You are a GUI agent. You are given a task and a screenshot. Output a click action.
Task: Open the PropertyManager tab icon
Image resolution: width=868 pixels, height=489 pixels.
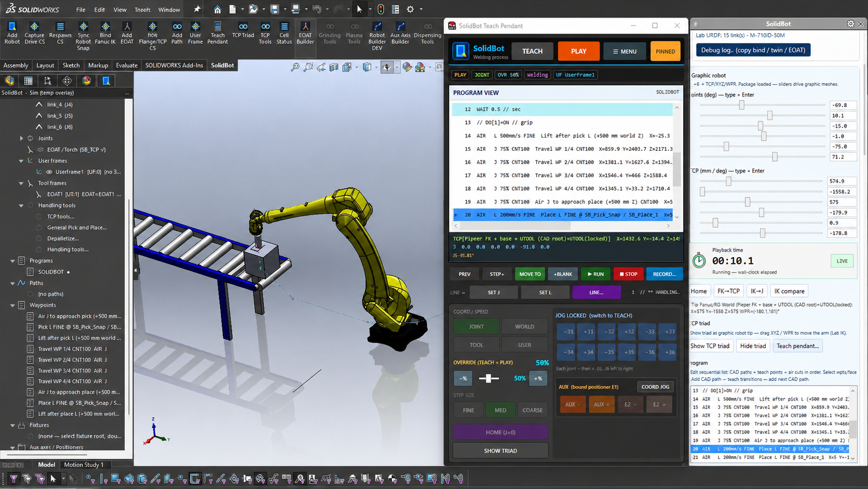[29, 81]
